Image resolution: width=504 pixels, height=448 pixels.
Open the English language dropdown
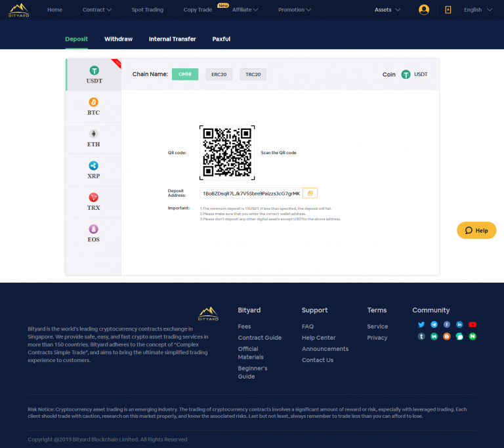(478, 10)
